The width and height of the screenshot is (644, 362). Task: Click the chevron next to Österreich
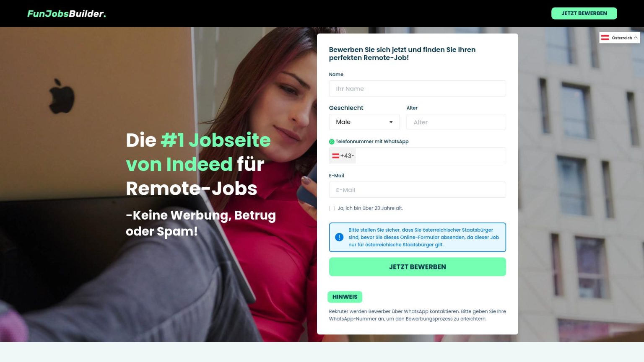pyautogui.click(x=636, y=38)
